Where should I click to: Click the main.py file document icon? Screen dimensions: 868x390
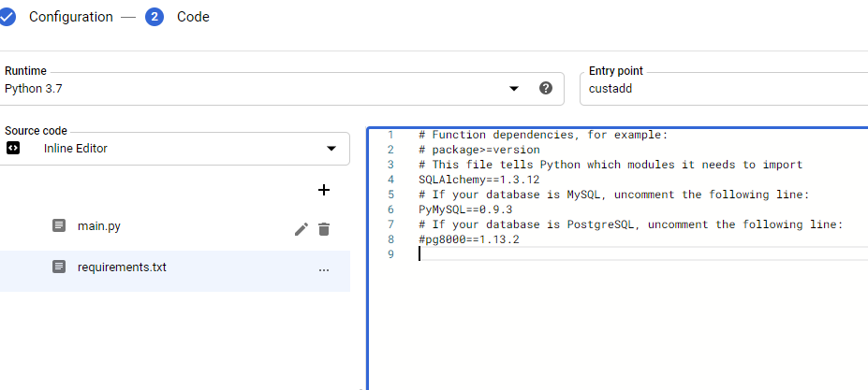(59, 225)
